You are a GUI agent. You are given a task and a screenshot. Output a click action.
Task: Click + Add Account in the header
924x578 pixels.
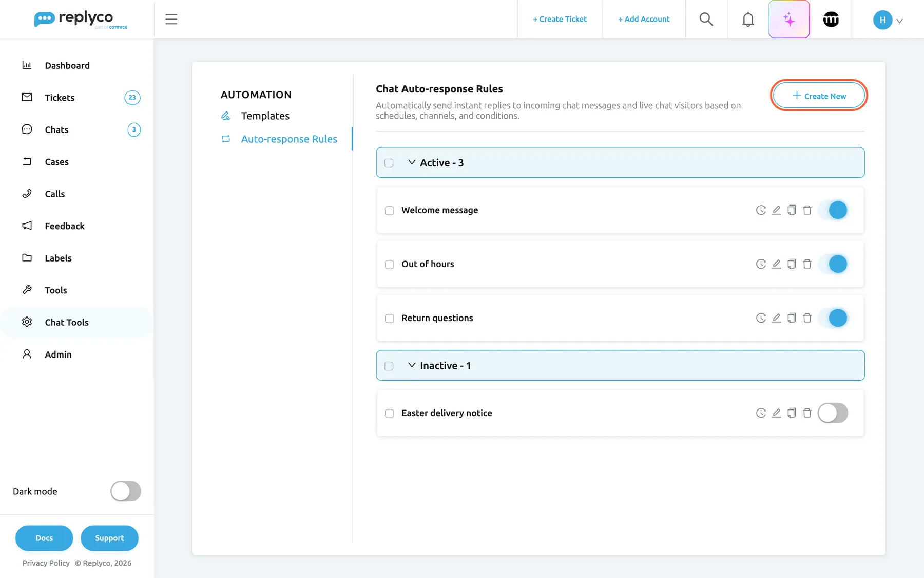coord(644,19)
